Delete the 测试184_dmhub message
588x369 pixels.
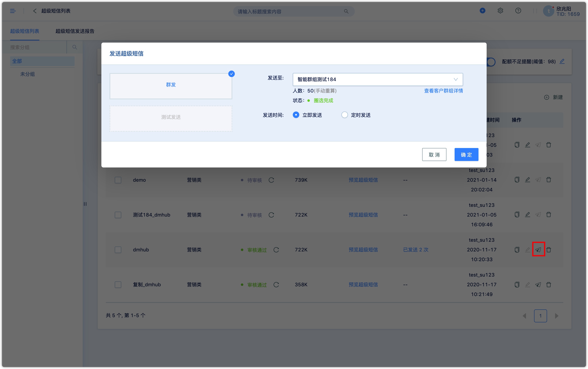click(549, 215)
